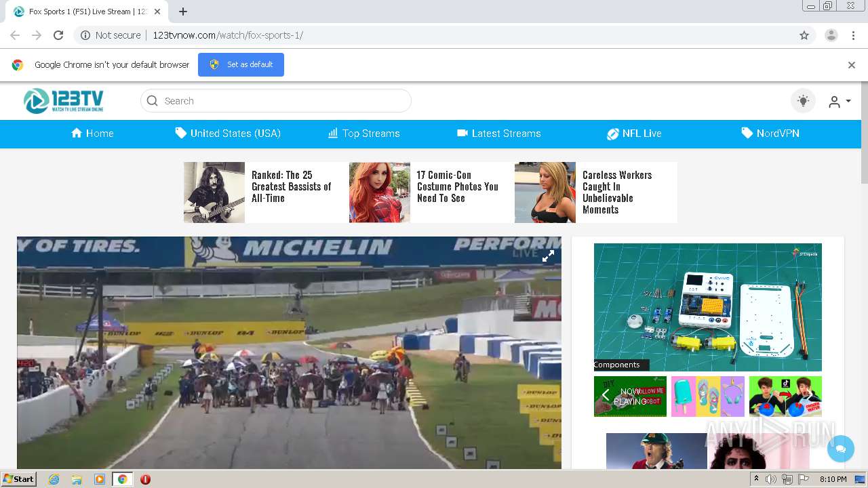The height and width of the screenshot is (488, 868).
Task: Click the bar chart icon beside Top Streams
Action: pos(333,133)
